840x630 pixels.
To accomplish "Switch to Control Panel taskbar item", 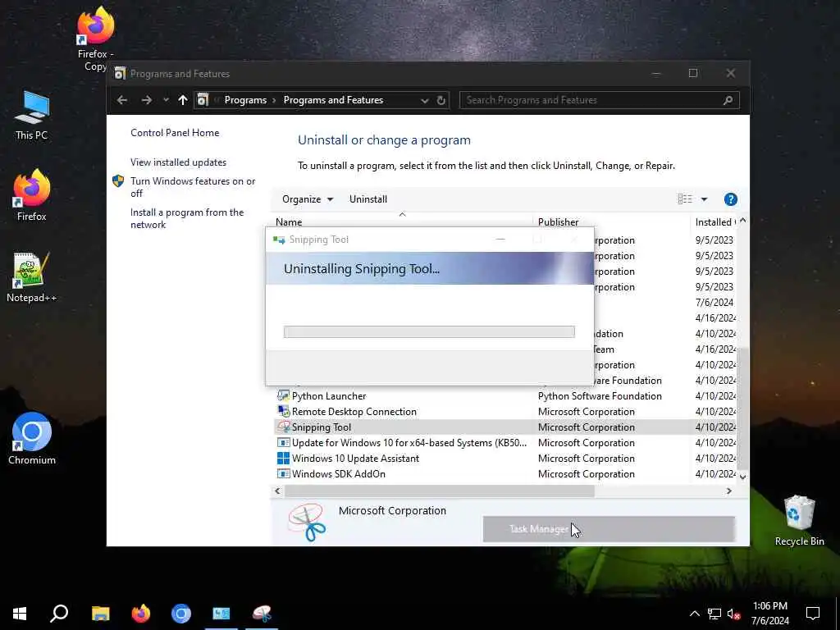I will pyautogui.click(x=221, y=614).
